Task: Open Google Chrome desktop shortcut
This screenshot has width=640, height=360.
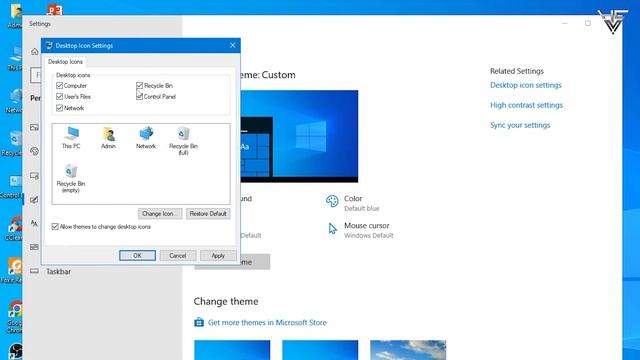Action: 15,317
